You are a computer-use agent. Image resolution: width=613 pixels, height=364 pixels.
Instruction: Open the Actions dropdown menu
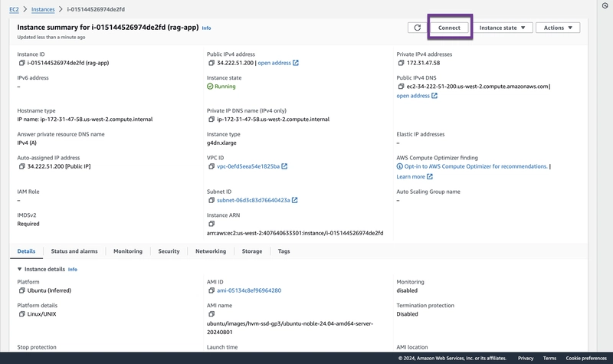click(x=558, y=28)
